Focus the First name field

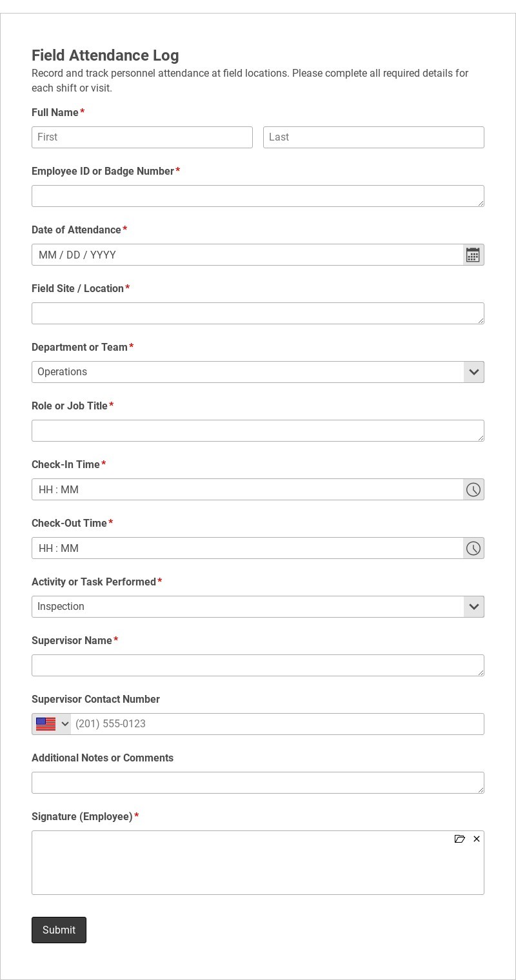point(142,137)
